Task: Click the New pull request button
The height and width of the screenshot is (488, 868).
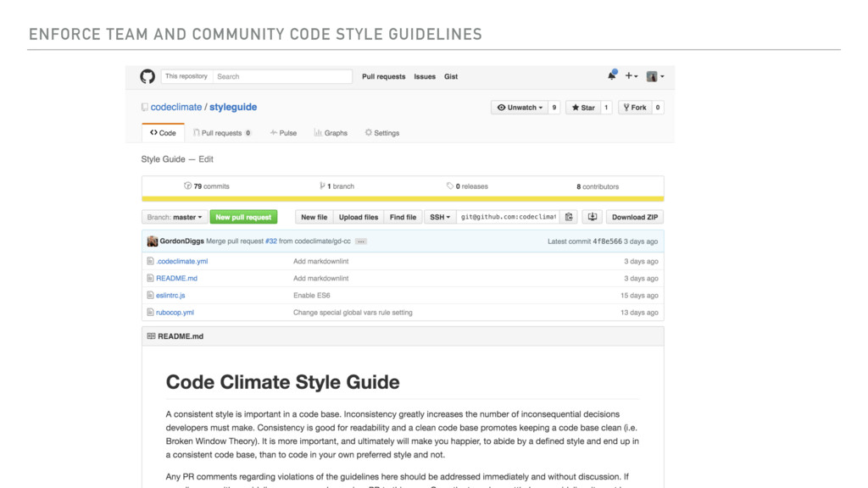Action: click(x=243, y=217)
